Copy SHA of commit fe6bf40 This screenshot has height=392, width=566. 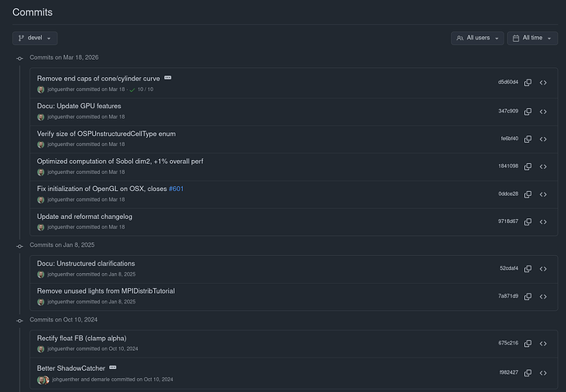tap(527, 139)
